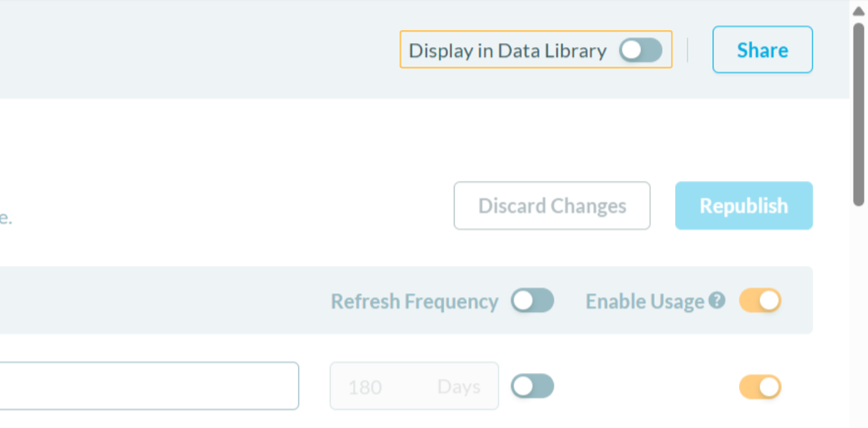Click the Days unit label in the refresh field
The height and width of the screenshot is (428, 868).
[x=459, y=387]
